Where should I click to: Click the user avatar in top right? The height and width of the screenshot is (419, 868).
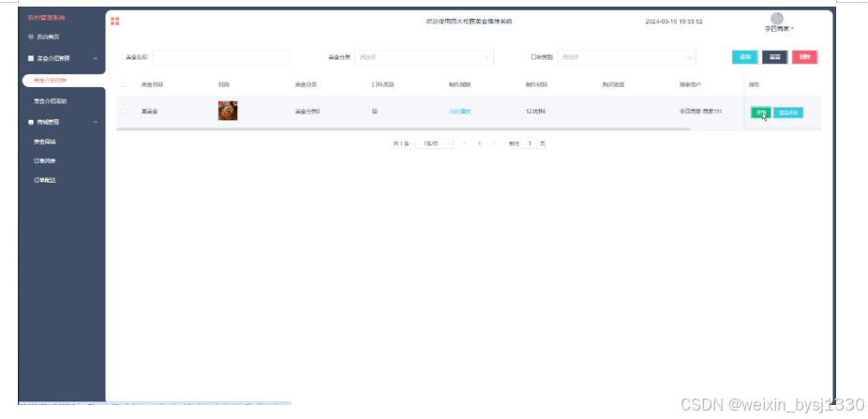point(777,18)
